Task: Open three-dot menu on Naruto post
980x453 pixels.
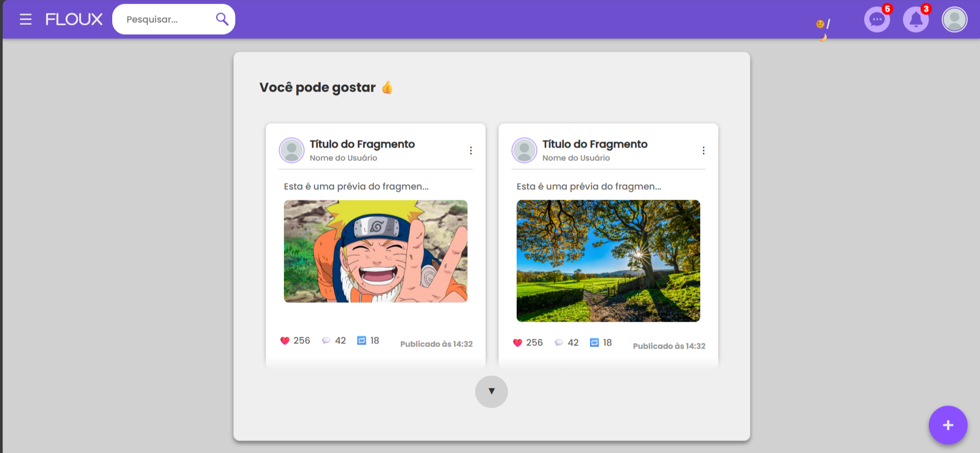Action: [471, 150]
